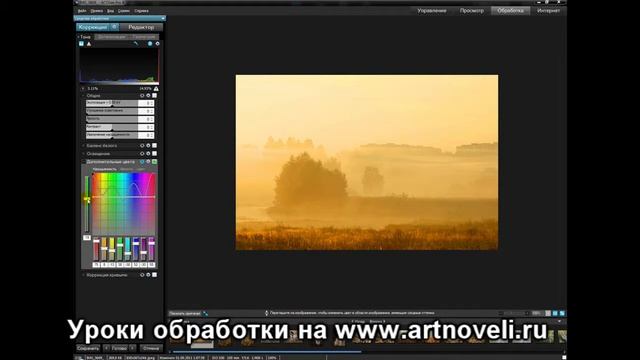
Task: Click the first blue zoom icon at bottom right
Action: [x=555, y=313]
